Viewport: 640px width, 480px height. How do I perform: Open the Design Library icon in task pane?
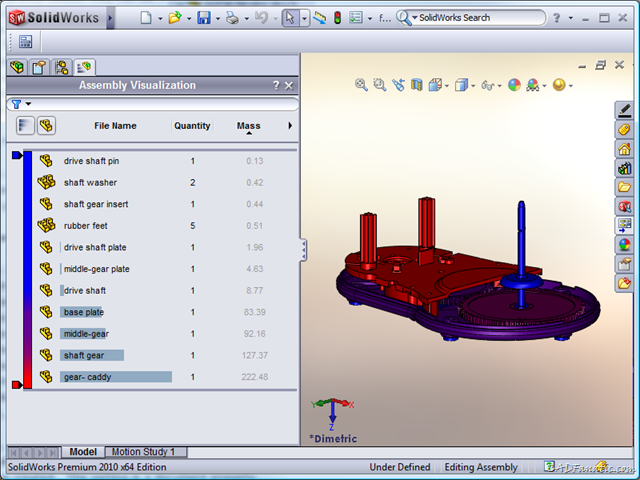[x=624, y=168]
